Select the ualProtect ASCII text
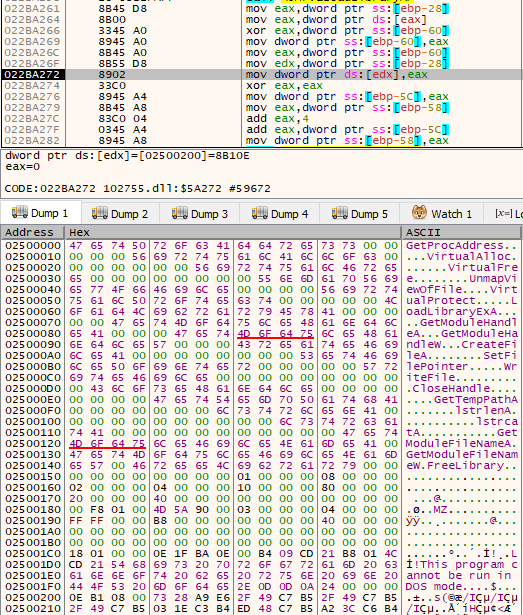 tap(441, 300)
